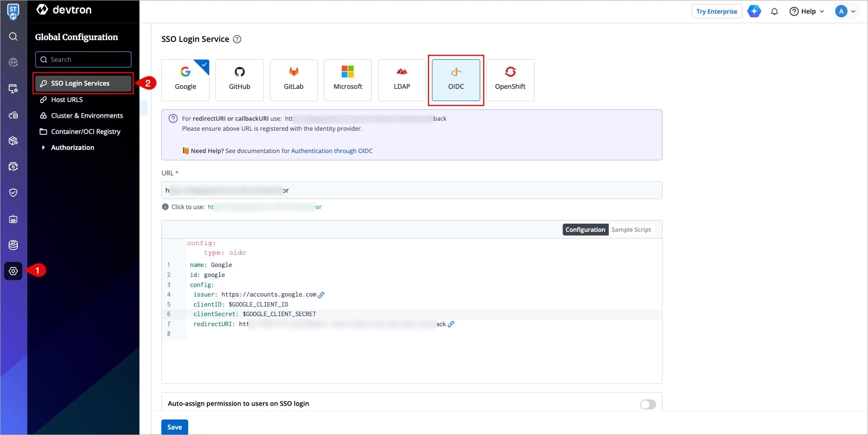This screenshot has width=868, height=435.
Task: Click the blue AI sparkle icon
Action: coord(754,11)
